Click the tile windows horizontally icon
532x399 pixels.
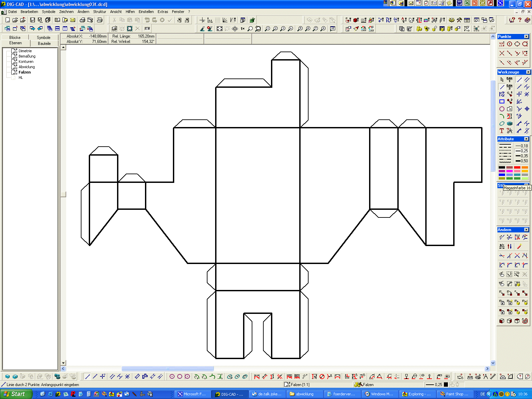[x=57, y=29]
